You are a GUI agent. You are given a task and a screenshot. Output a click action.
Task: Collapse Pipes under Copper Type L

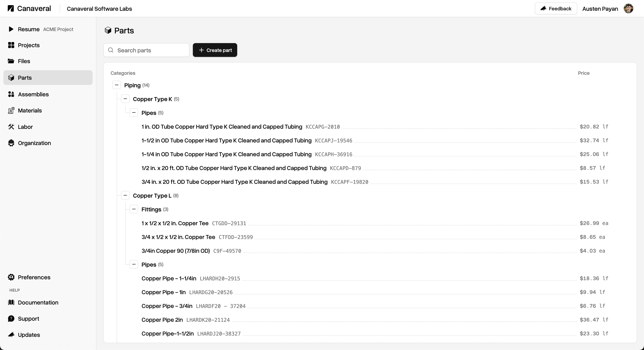[x=134, y=264]
